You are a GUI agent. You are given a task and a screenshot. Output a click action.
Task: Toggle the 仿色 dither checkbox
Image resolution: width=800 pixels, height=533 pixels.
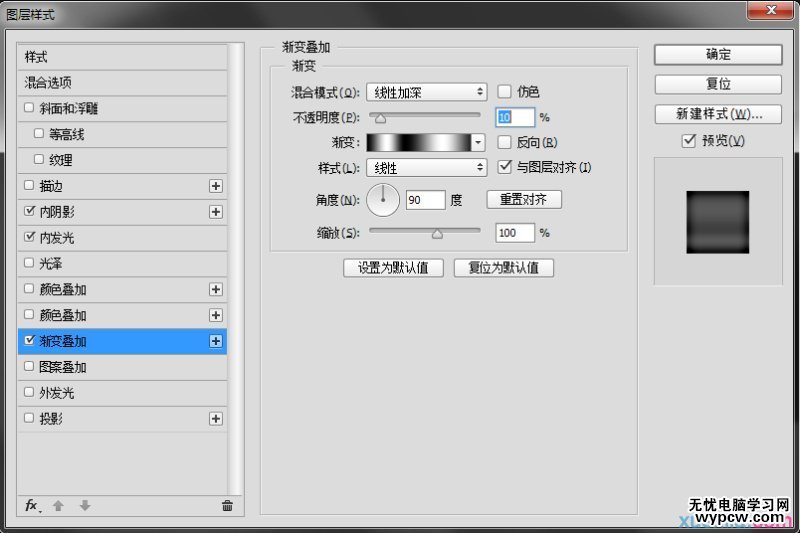click(504, 91)
